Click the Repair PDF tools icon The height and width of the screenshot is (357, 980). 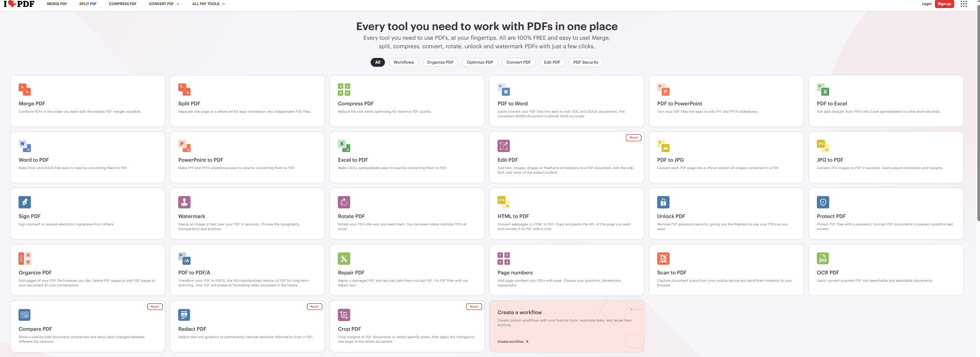click(344, 259)
